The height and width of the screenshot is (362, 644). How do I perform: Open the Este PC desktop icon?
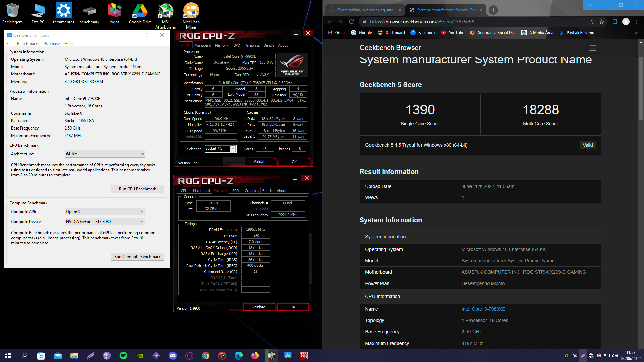coord(38,13)
